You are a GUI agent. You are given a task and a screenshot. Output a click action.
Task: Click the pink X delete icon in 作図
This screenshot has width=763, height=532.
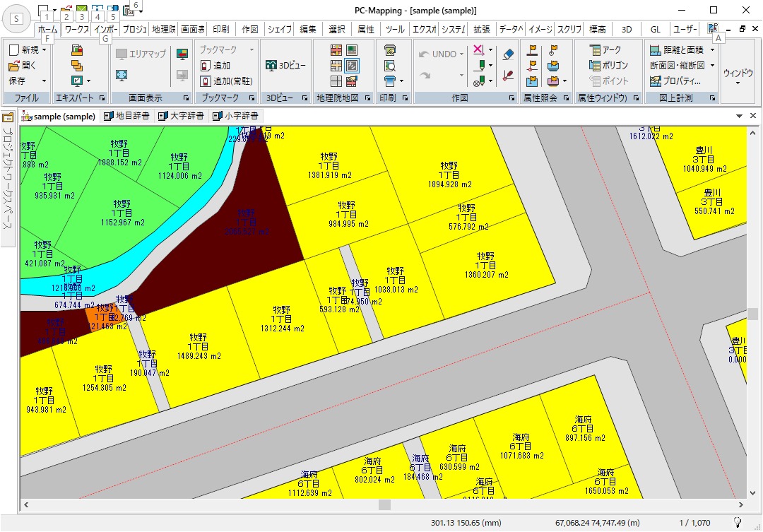tap(479, 49)
